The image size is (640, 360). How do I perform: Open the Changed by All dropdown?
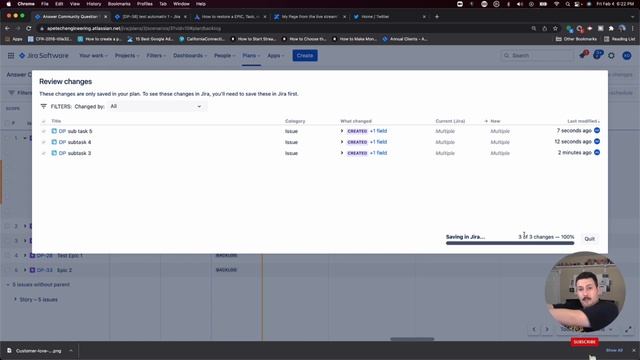(156, 107)
